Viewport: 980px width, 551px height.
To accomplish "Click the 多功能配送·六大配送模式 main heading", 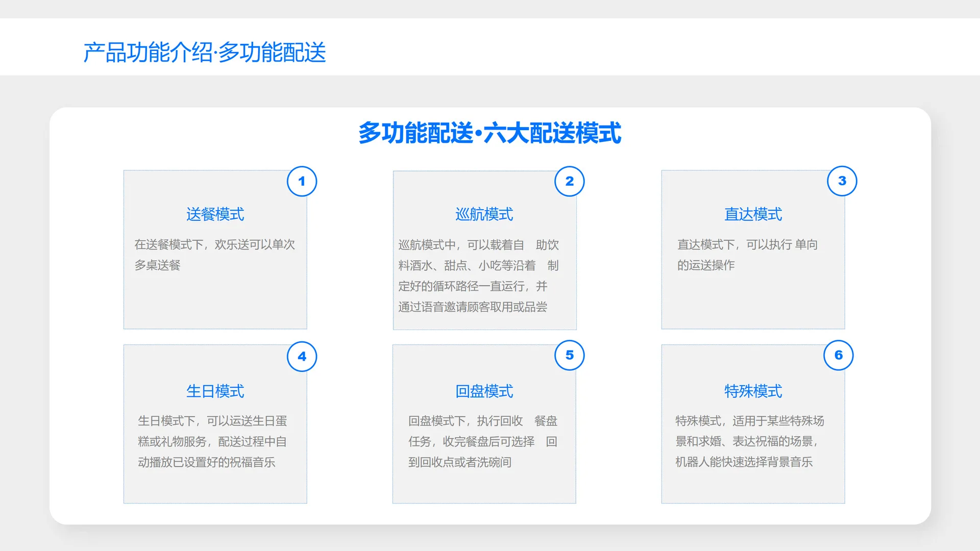I will 489,133.
